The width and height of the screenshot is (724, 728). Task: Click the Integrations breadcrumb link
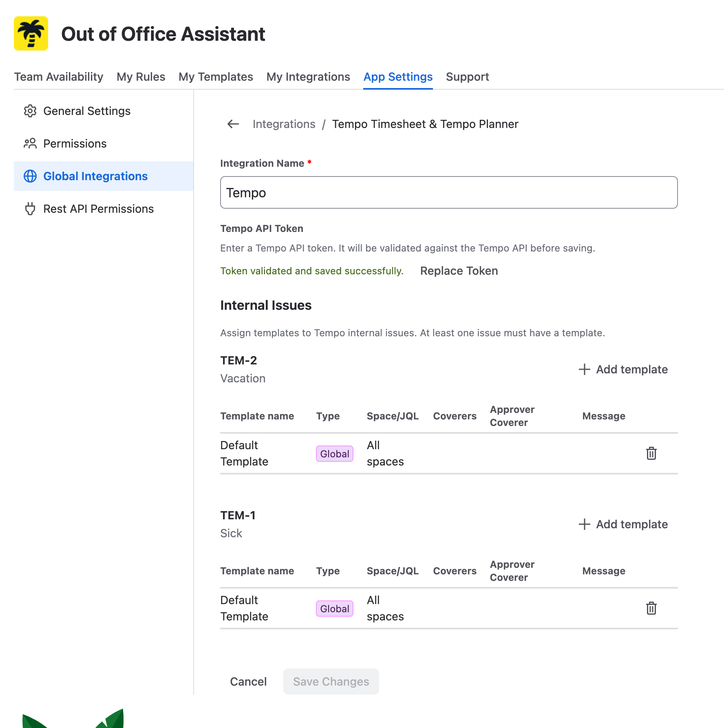[x=284, y=124]
